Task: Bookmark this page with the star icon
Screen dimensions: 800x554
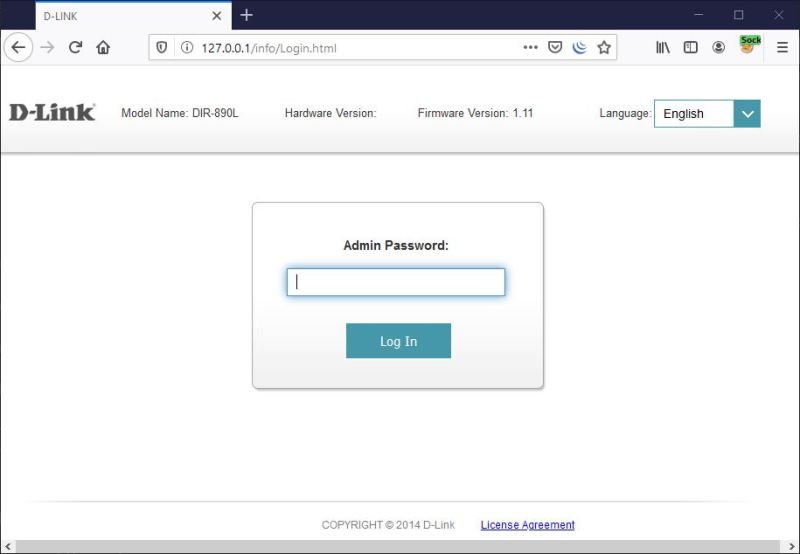Action: [604, 47]
